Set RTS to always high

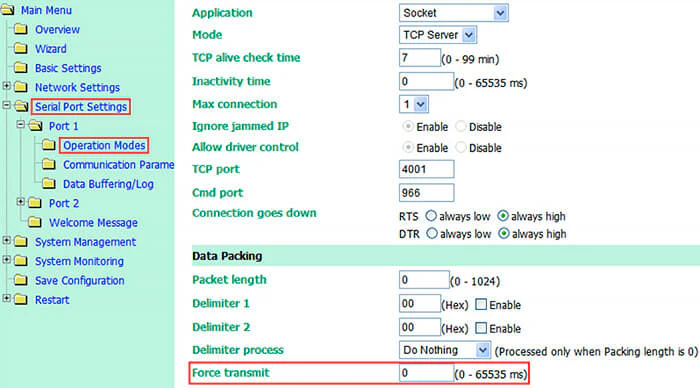[x=503, y=216]
